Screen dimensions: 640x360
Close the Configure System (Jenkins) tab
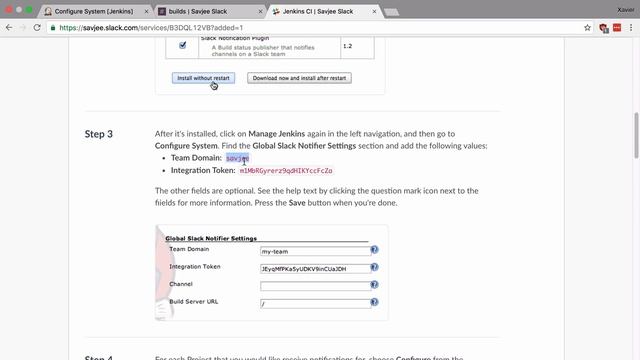147,11
